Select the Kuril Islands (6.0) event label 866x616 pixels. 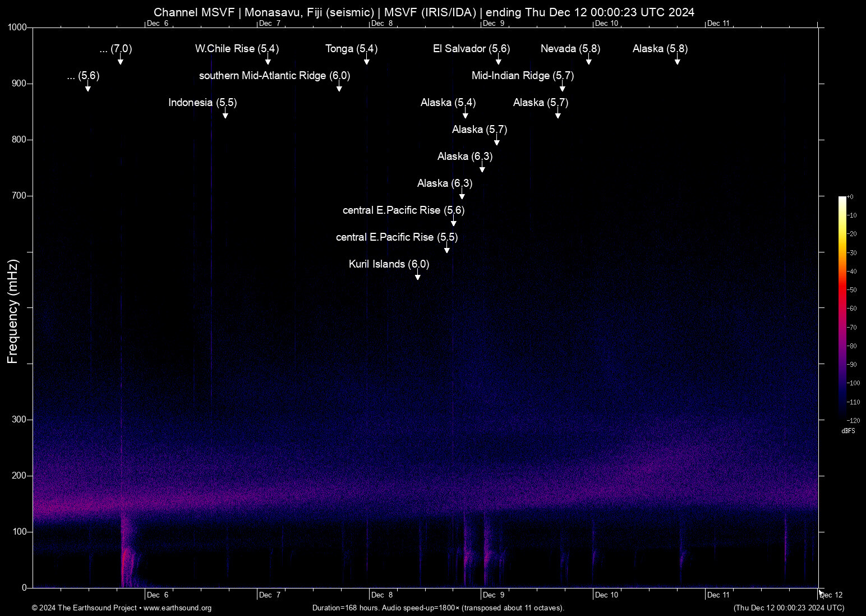pyautogui.click(x=388, y=264)
